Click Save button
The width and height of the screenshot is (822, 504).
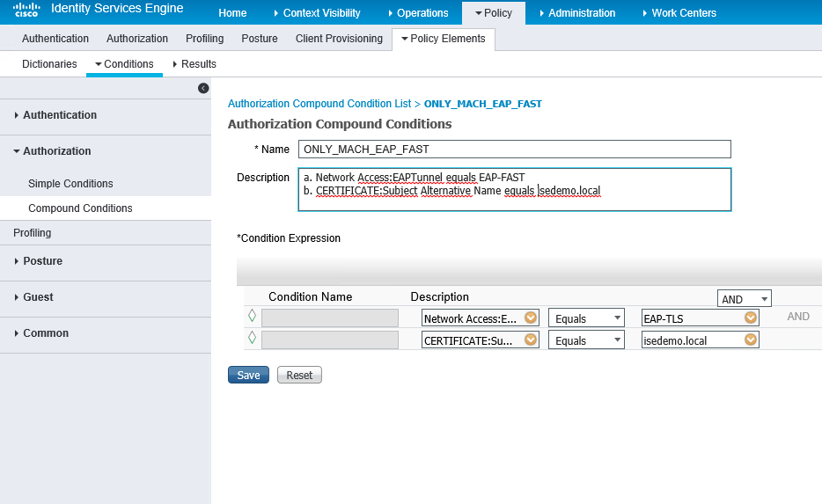coord(248,375)
